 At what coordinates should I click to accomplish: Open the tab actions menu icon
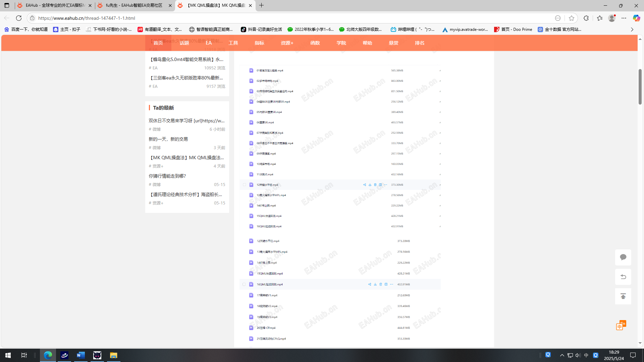[7, 5]
